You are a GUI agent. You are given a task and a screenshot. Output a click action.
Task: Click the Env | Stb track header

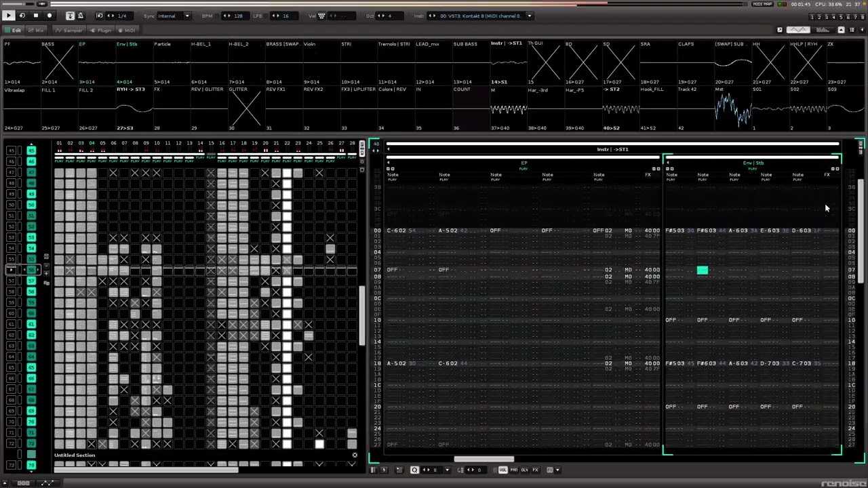[x=753, y=163]
